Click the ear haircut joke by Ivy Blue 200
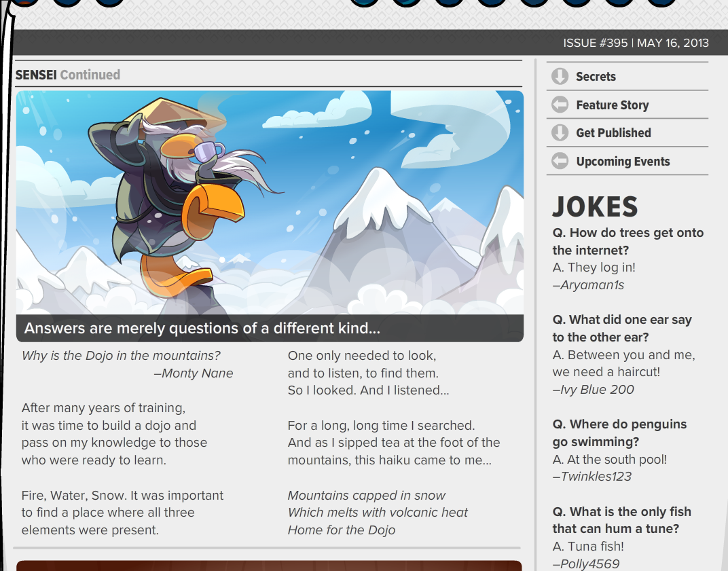Viewport: 728px width, 571px height. [623, 354]
